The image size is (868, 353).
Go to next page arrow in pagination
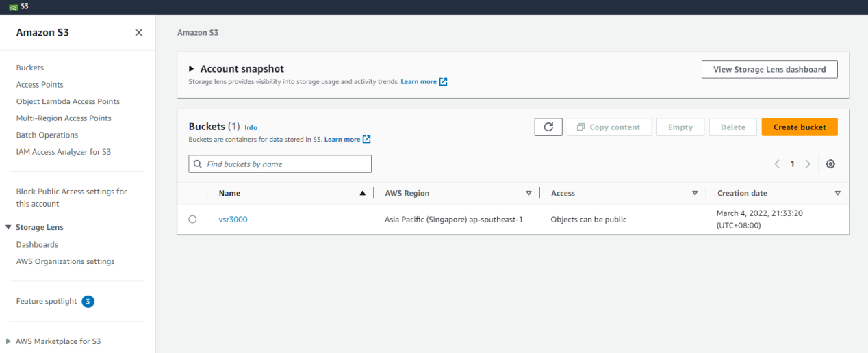pyautogui.click(x=808, y=164)
